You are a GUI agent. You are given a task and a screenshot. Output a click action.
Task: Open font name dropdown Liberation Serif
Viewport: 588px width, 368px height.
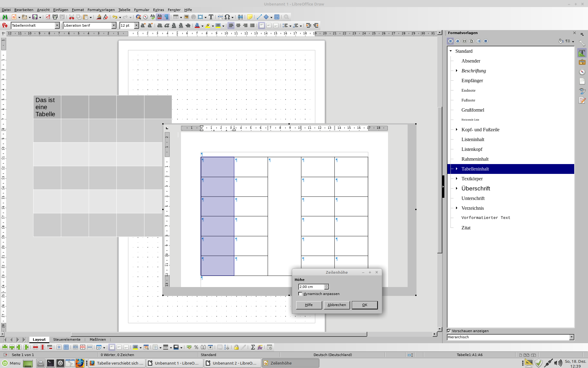click(114, 25)
